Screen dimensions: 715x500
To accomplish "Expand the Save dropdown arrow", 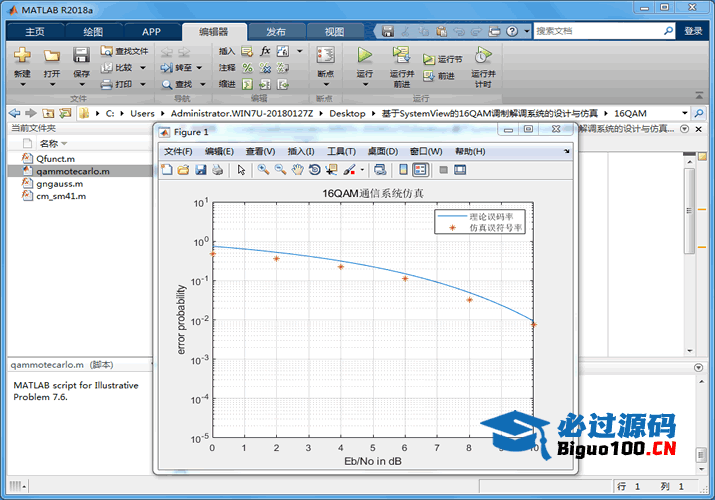I will pyautogui.click(x=82, y=85).
